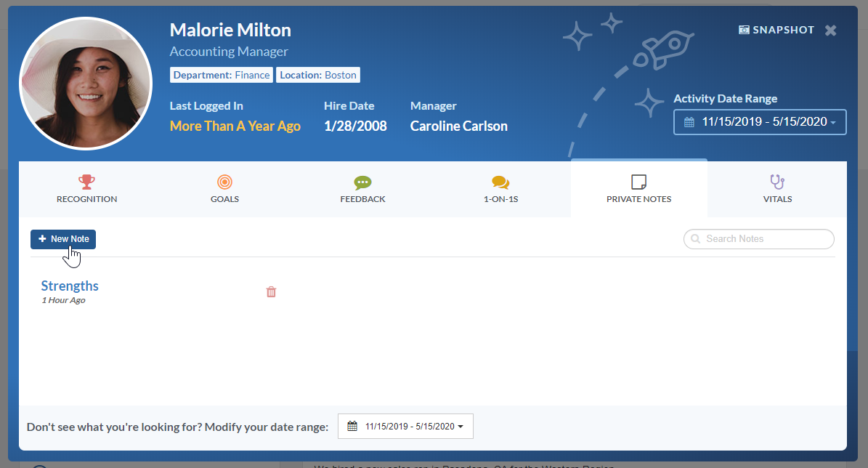Viewport: 868px width, 468px height.
Task: Click the search magnifier in Search Notes
Action: point(695,239)
